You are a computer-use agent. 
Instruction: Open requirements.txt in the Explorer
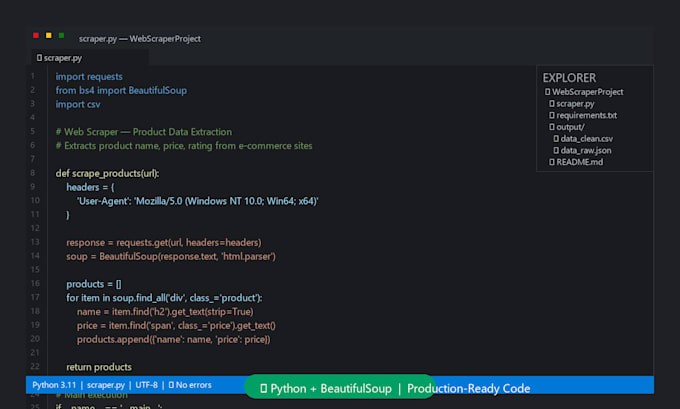pos(583,115)
